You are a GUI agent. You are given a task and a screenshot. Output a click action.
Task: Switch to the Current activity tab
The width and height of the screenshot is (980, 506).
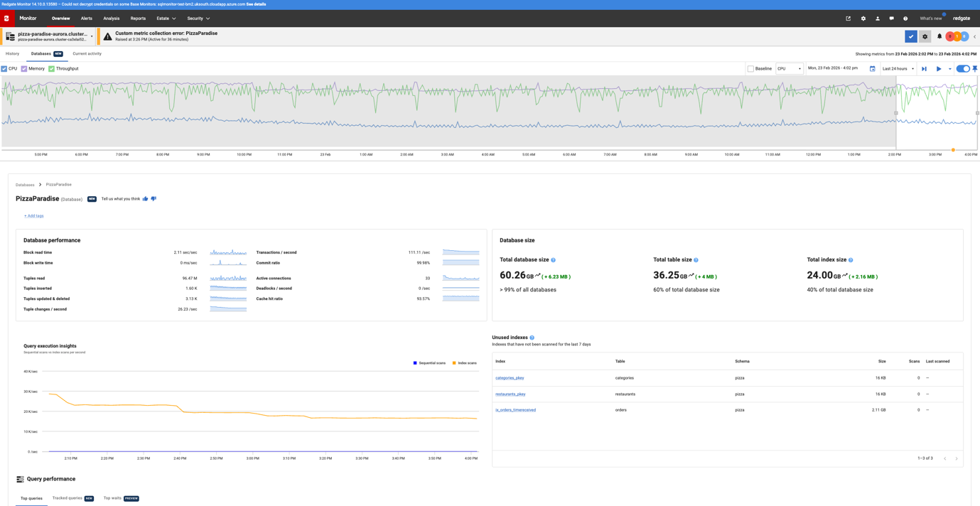pyautogui.click(x=87, y=54)
